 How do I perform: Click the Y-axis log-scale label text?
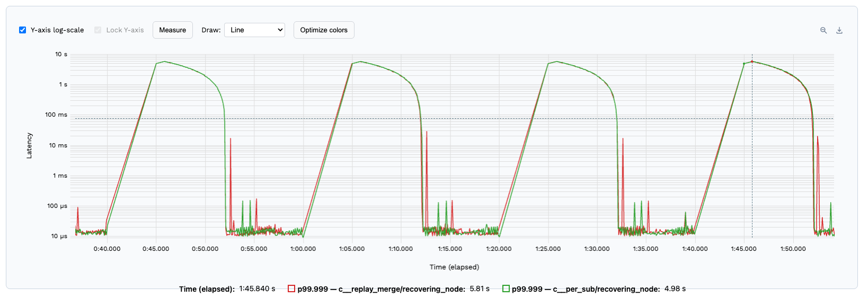tap(57, 30)
